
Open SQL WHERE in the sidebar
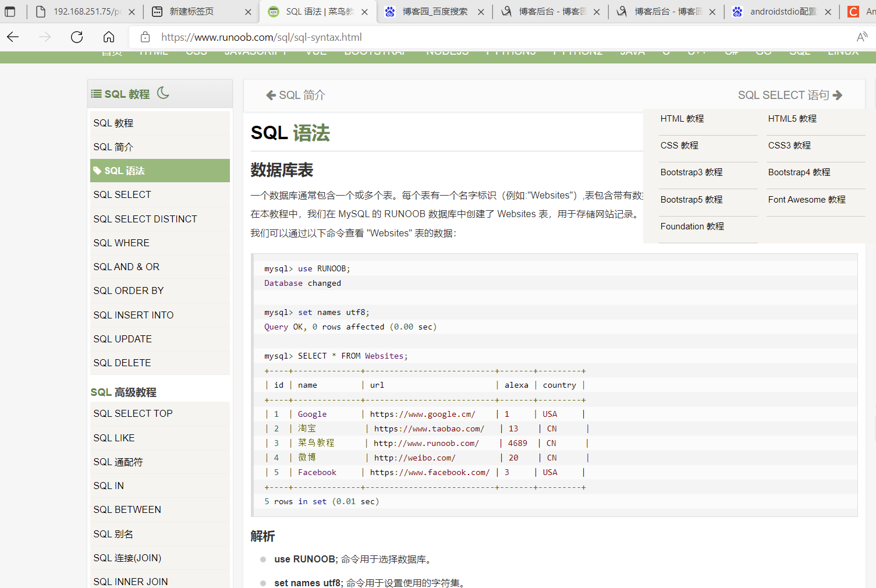[x=160, y=243]
